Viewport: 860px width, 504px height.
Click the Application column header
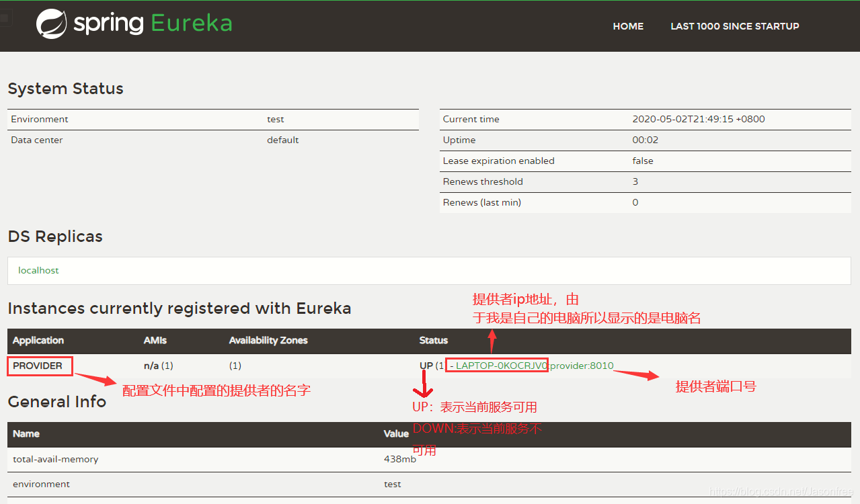point(38,340)
